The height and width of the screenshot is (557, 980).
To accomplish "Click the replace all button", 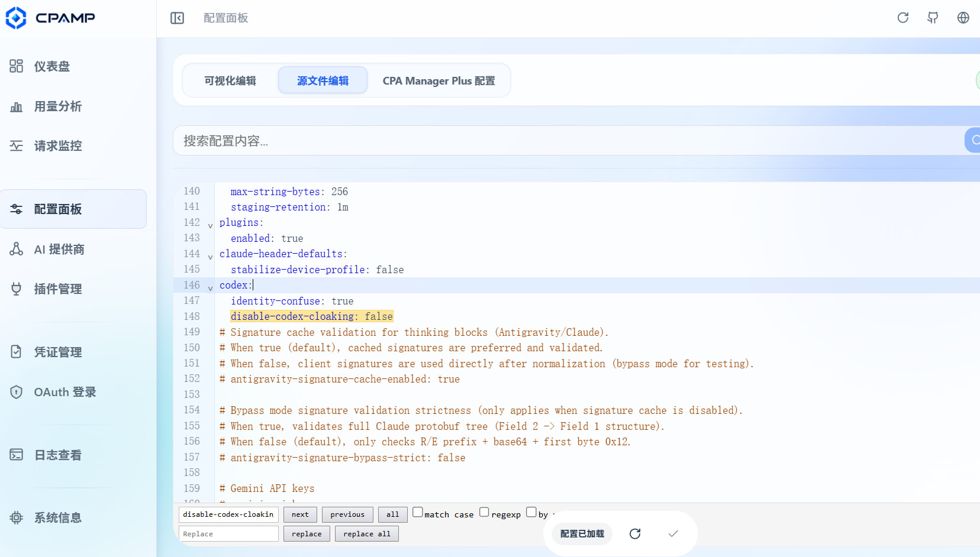I will coord(367,534).
